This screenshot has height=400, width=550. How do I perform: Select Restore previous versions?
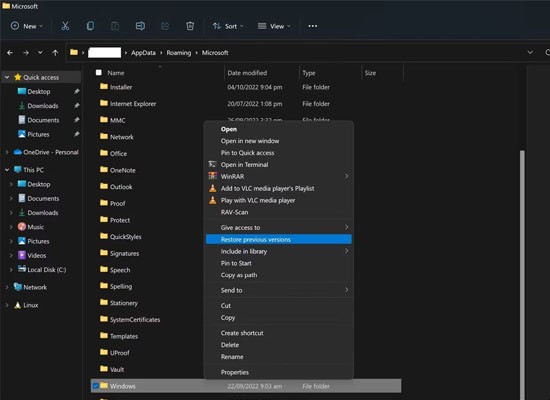[x=279, y=239]
